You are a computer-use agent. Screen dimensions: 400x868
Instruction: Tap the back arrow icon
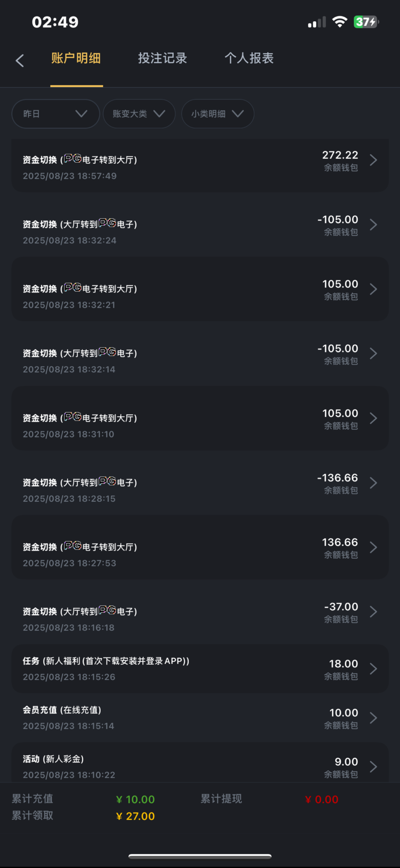click(x=20, y=61)
